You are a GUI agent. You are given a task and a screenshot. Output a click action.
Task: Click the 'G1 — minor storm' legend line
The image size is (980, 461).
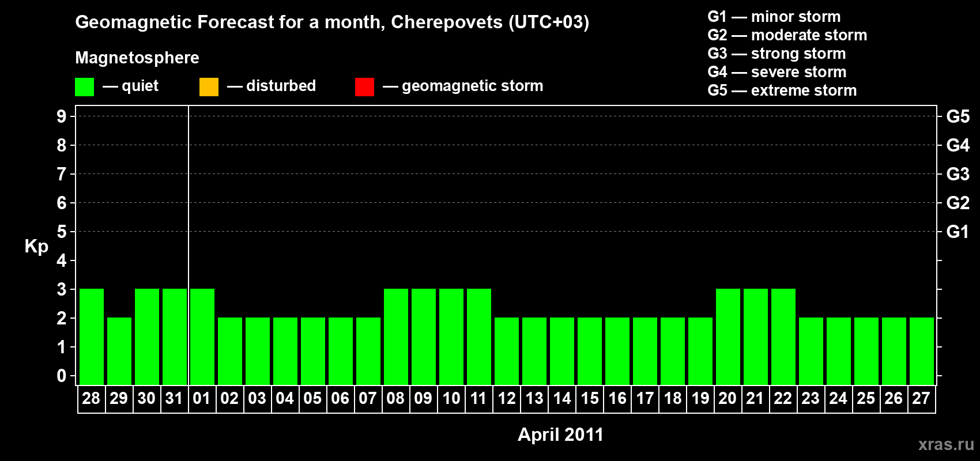click(x=774, y=17)
